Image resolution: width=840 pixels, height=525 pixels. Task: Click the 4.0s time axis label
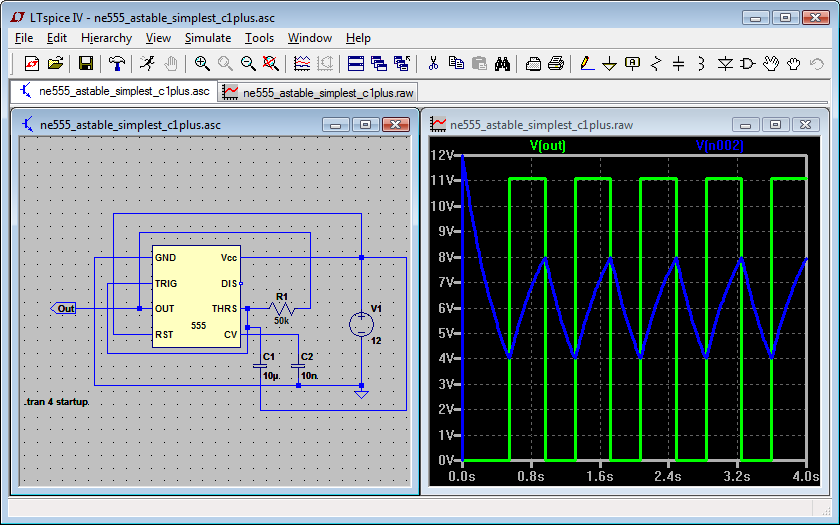806,476
